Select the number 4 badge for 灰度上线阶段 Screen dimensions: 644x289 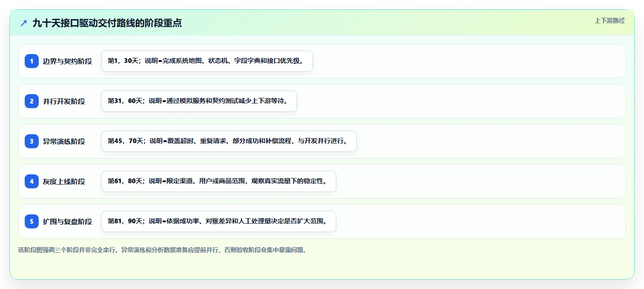coord(32,181)
